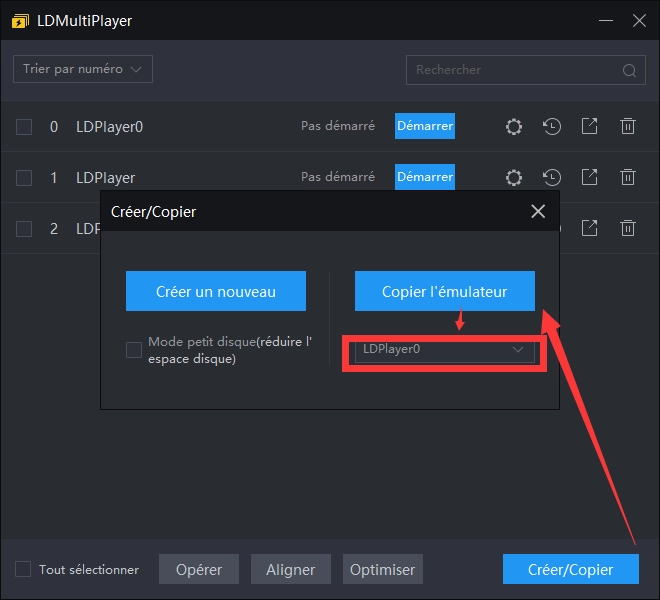The width and height of the screenshot is (660, 600).
Task: Click the Rechercher search field
Action: click(x=510, y=70)
